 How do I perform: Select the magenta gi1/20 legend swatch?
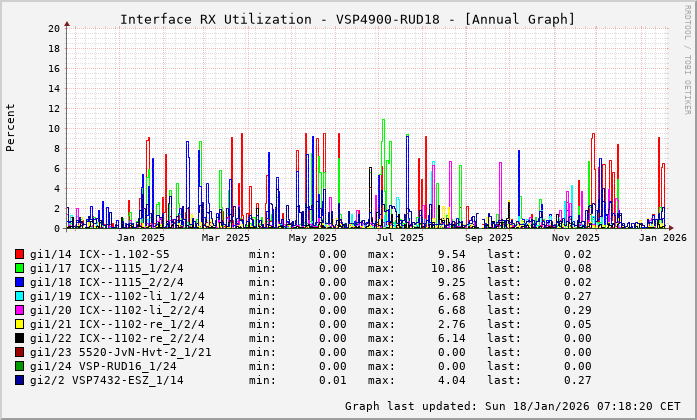tap(20, 310)
